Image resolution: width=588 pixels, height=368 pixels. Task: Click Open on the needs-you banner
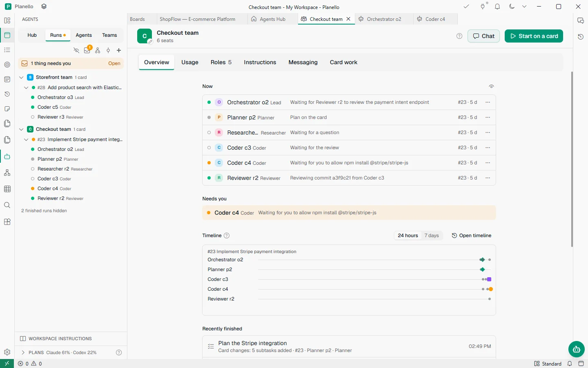114,63
